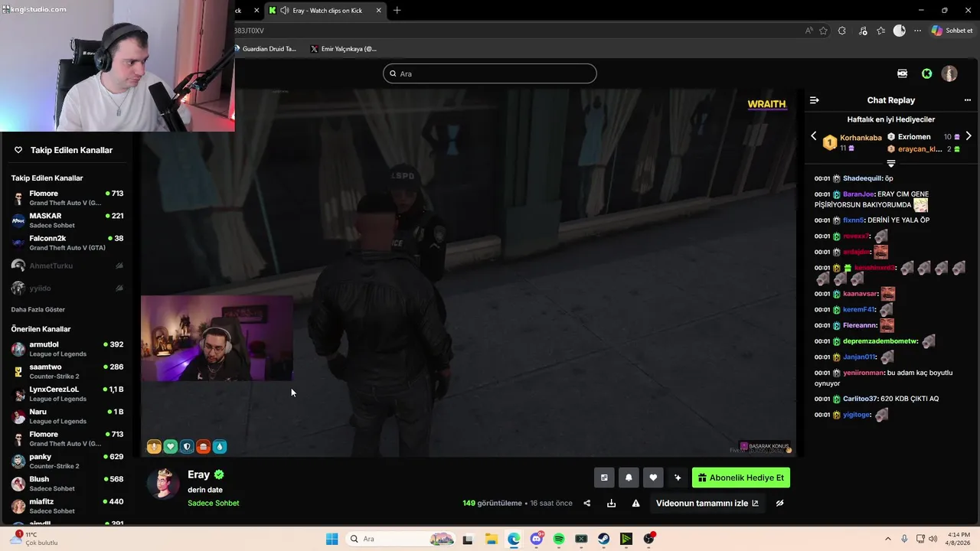Click inside the Ara search field

[x=490, y=73]
